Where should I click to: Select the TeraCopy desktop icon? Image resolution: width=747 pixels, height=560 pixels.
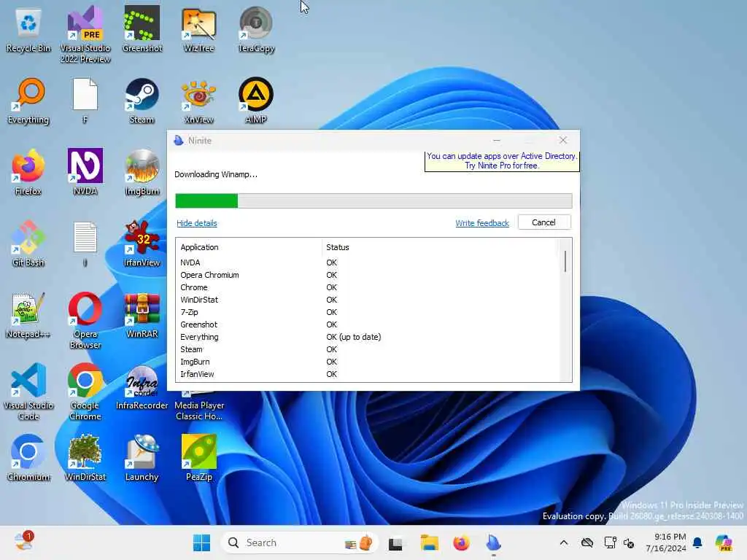point(256,30)
